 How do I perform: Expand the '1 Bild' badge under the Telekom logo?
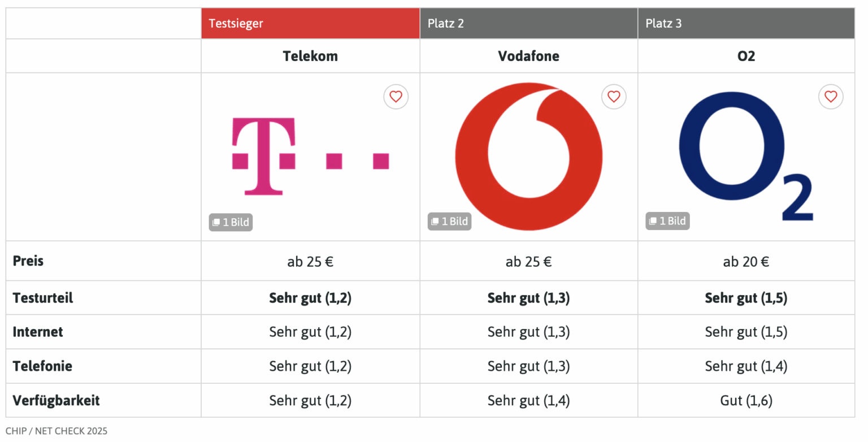pyautogui.click(x=231, y=222)
